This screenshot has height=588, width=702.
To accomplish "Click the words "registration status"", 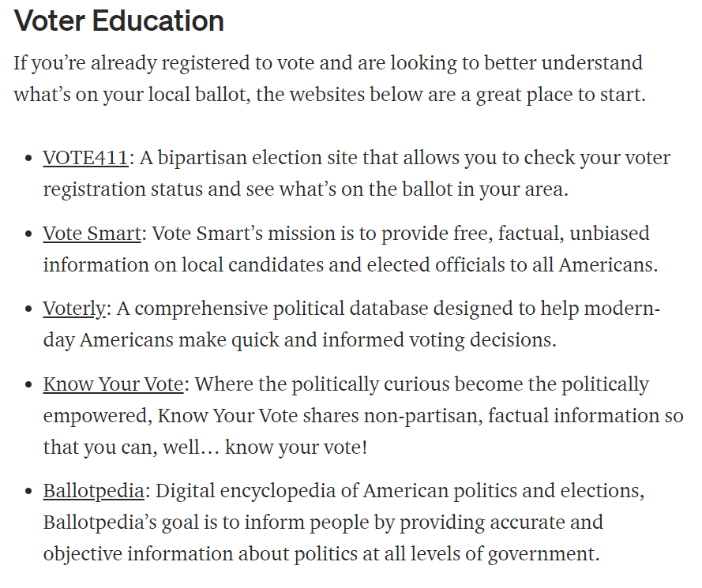I will (123, 189).
